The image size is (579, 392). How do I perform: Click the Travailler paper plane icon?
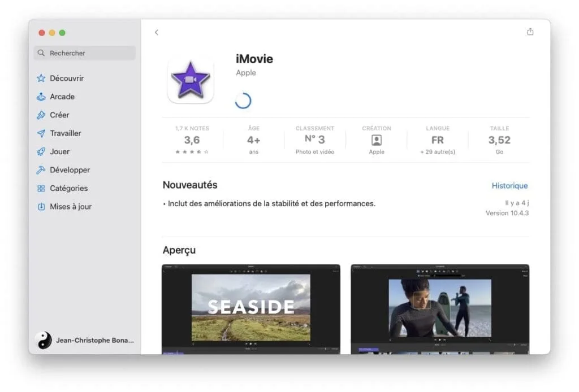coord(41,133)
